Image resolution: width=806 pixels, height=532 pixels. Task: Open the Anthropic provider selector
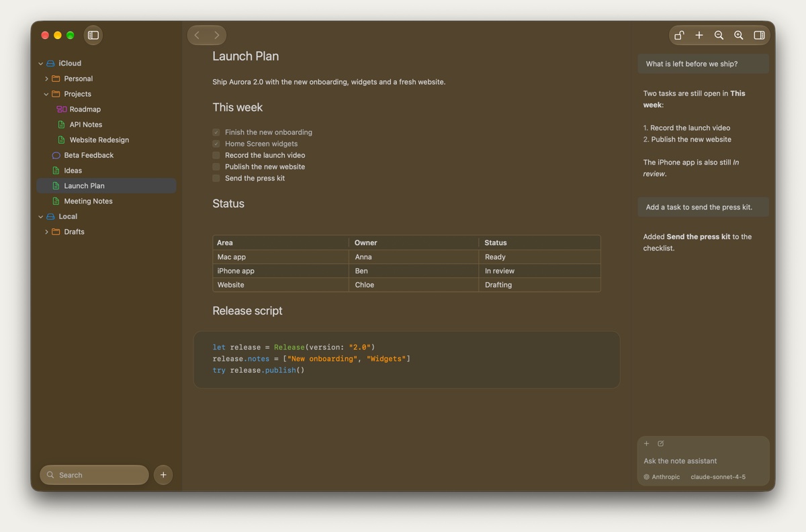(662, 477)
